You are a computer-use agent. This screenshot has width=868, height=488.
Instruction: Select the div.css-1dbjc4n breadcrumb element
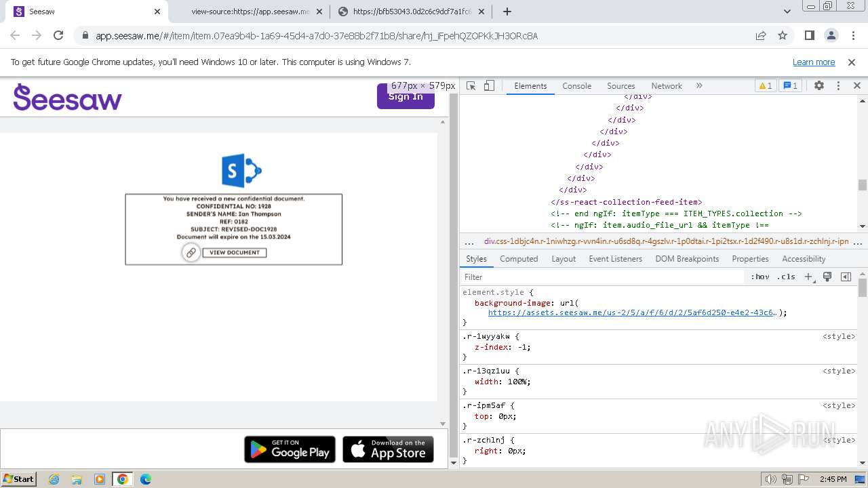tap(666, 241)
